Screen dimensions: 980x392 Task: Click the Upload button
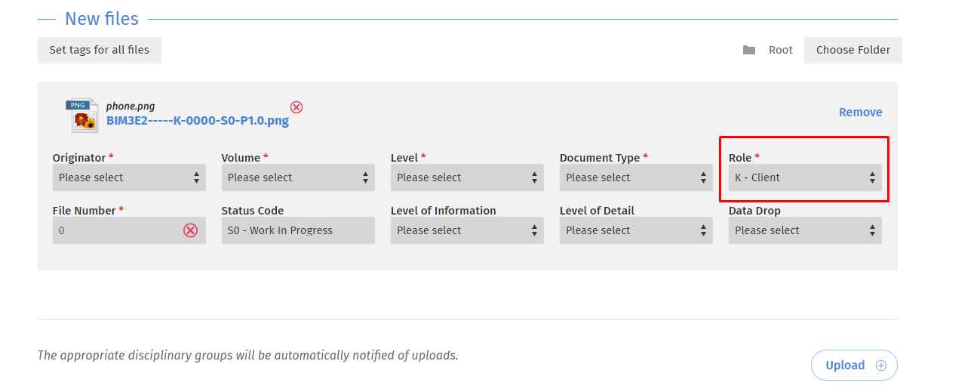click(854, 366)
